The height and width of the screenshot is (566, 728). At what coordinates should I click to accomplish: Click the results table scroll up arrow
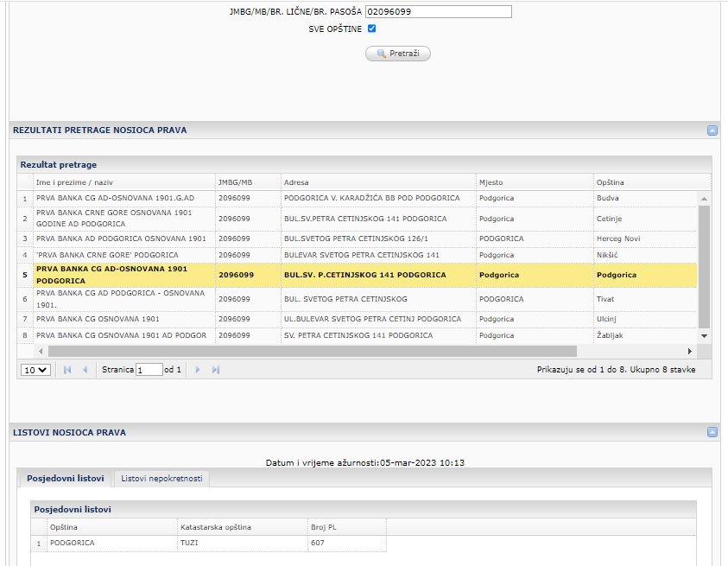pyautogui.click(x=705, y=199)
